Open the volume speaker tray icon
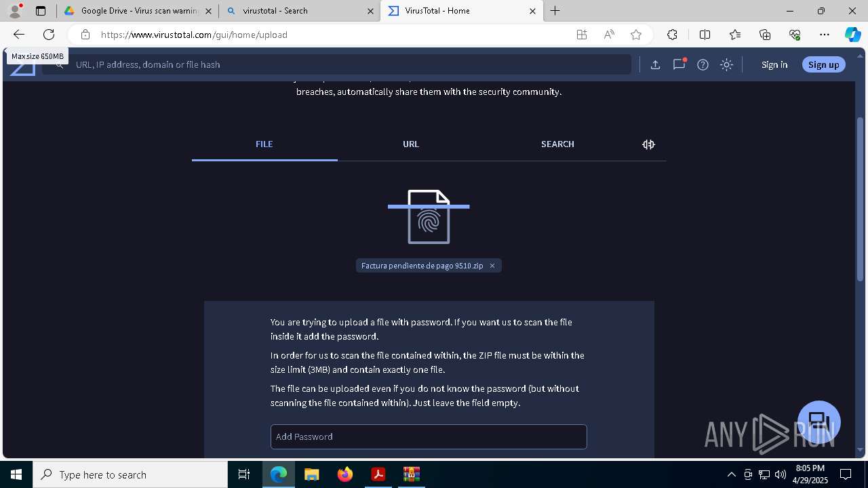 pyautogui.click(x=781, y=474)
